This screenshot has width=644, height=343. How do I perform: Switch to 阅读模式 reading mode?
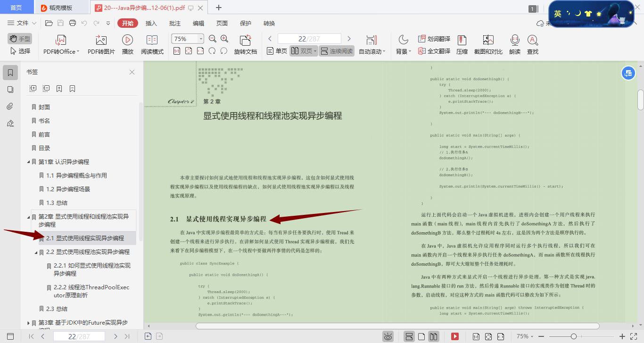coord(152,45)
